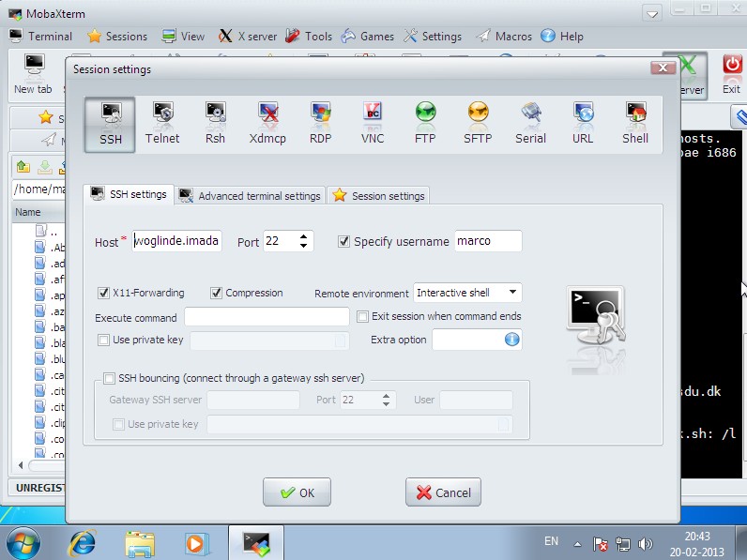Open the Help menu
The height and width of the screenshot is (560, 747).
(562, 37)
